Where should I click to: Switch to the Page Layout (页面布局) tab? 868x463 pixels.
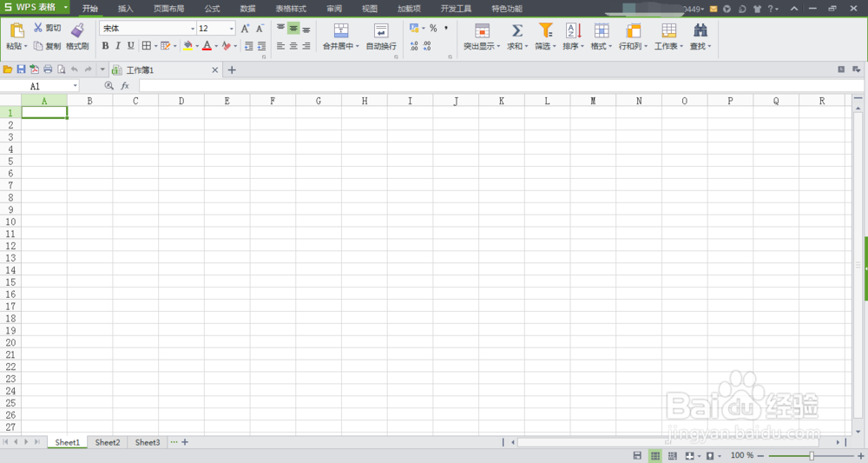click(x=169, y=9)
